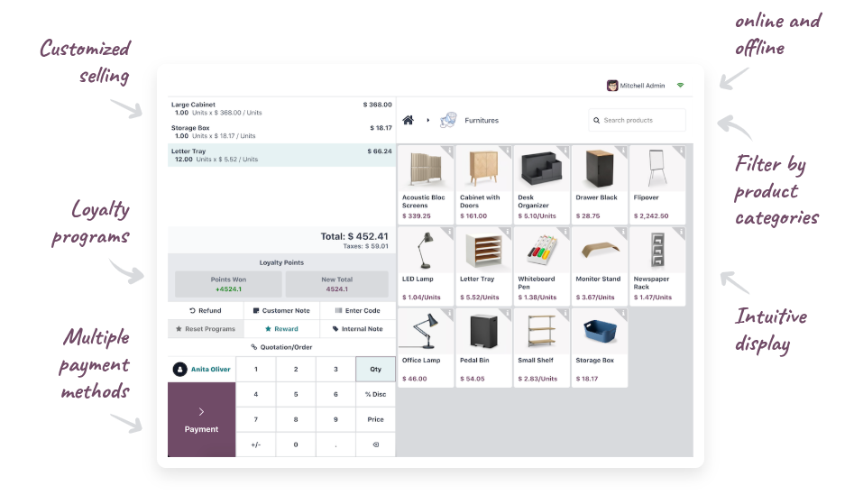Open Mitchell Admin user avatar
The height and width of the screenshot is (504, 863).
pyautogui.click(x=612, y=86)
